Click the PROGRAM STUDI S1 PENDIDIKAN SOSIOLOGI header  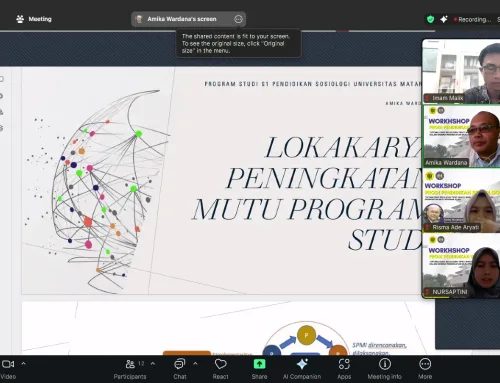pos(313,84)
